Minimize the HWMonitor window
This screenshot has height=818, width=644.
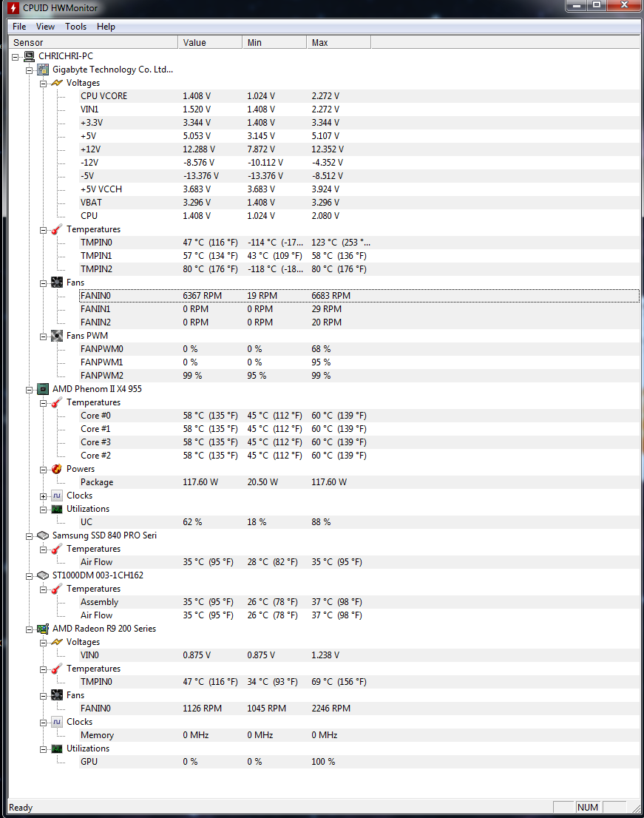[576, 5]
